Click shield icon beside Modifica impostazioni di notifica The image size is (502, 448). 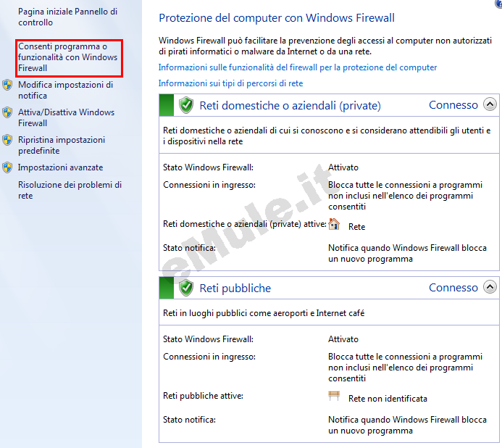point(7,86)
